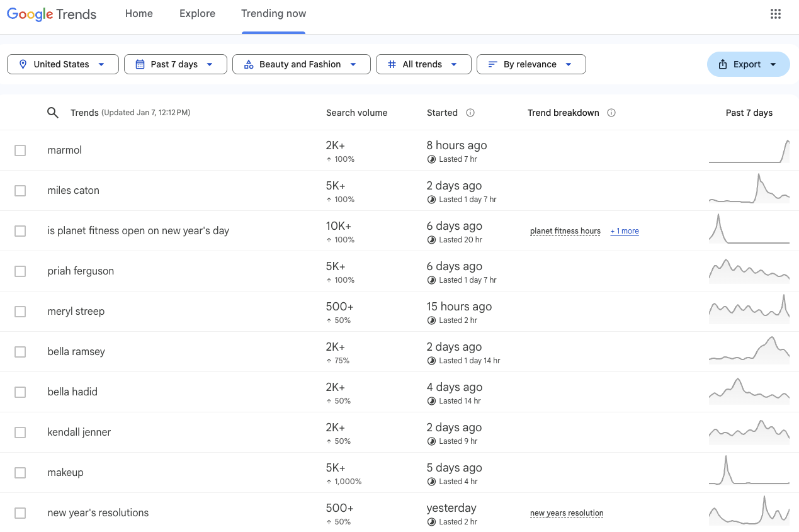The image size is (799, 532).
Task: Click the category icon on Beauty and Fashion filter
Action: tap(249, 64)
